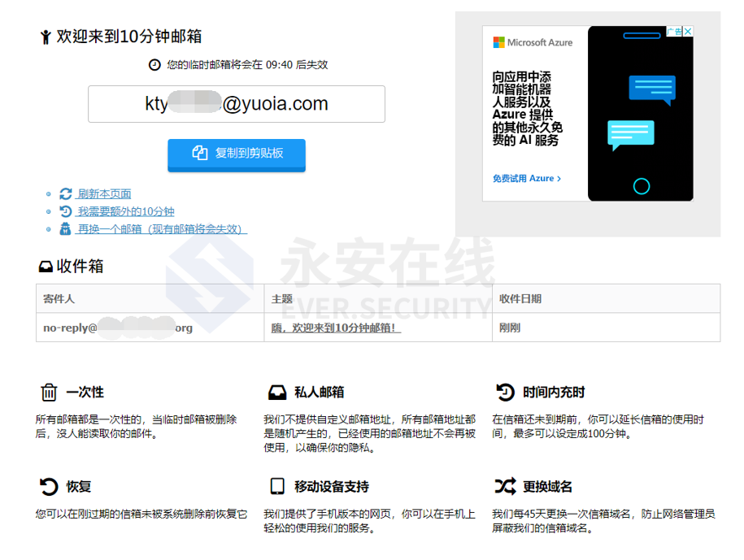Screen dimensions: 744x560
Task: Click the shuffle icon beside 更换域名
Action: 505,486
